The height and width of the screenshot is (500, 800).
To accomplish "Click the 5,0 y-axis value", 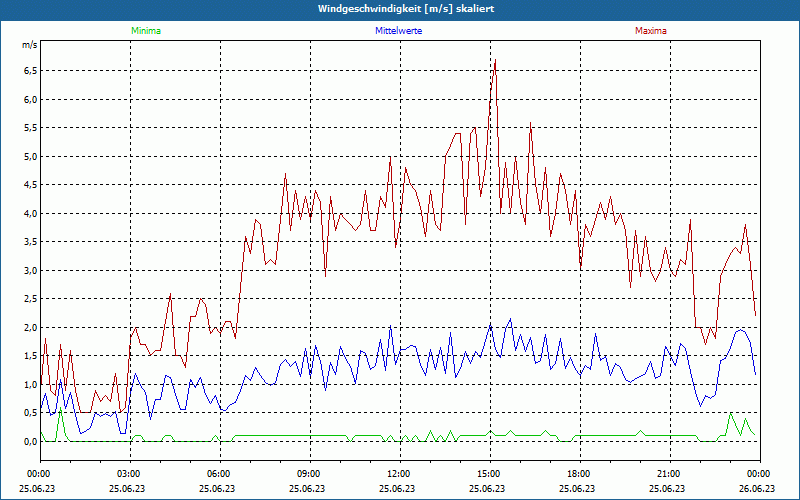I will [30, 156].
